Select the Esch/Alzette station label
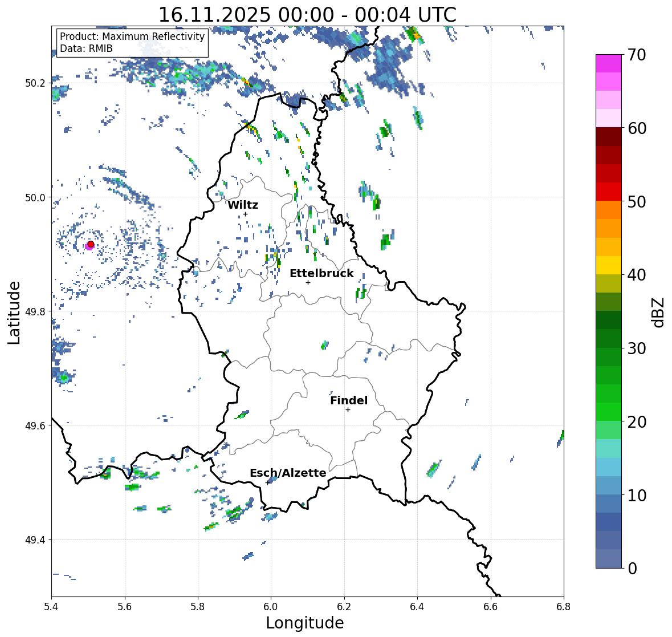Viewport: 672px width, 637px height. click(288, 473)
